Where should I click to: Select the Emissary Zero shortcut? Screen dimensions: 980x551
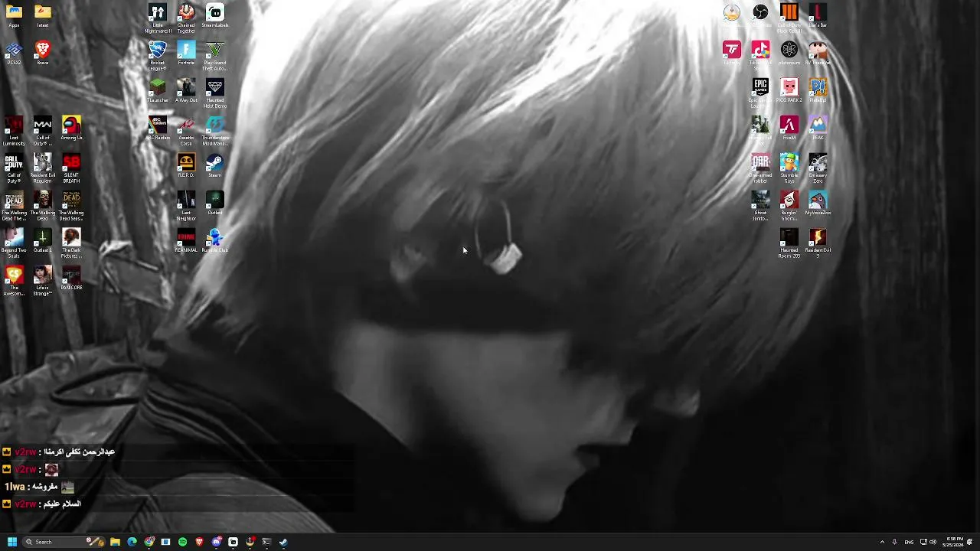coord(818,168)
